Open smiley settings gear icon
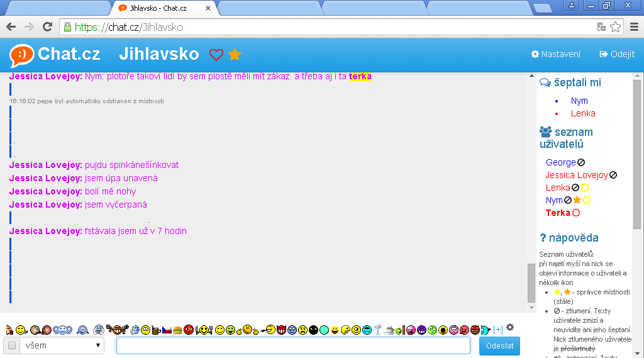 point(509,328)
